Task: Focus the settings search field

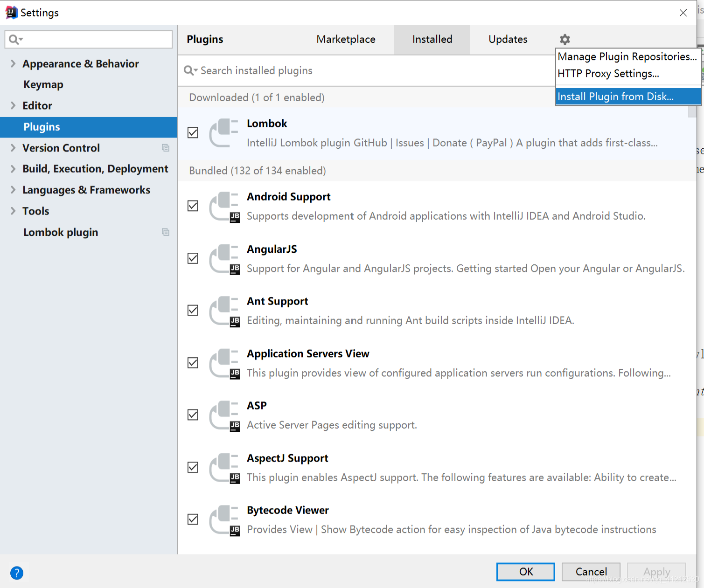Action: tap(89, 40)
